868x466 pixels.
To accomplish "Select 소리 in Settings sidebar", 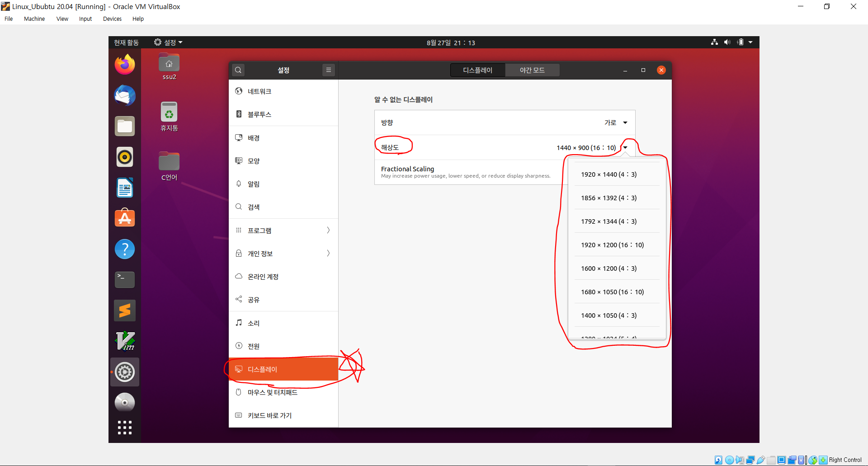I will 283,323.
